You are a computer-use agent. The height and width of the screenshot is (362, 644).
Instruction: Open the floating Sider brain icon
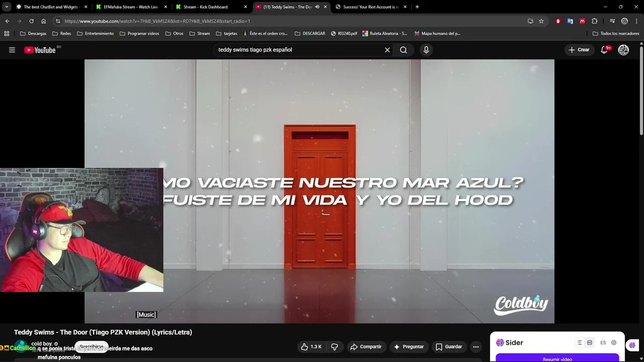click(x=632, y=345)
